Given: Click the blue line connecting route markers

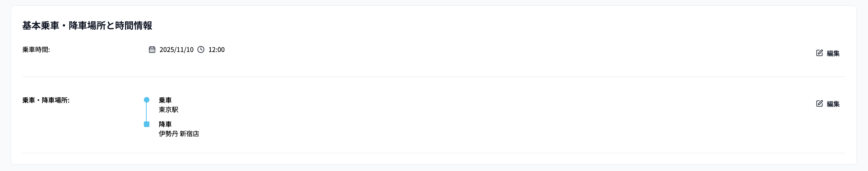Looking at the screenshot, I should click(147, 112).
